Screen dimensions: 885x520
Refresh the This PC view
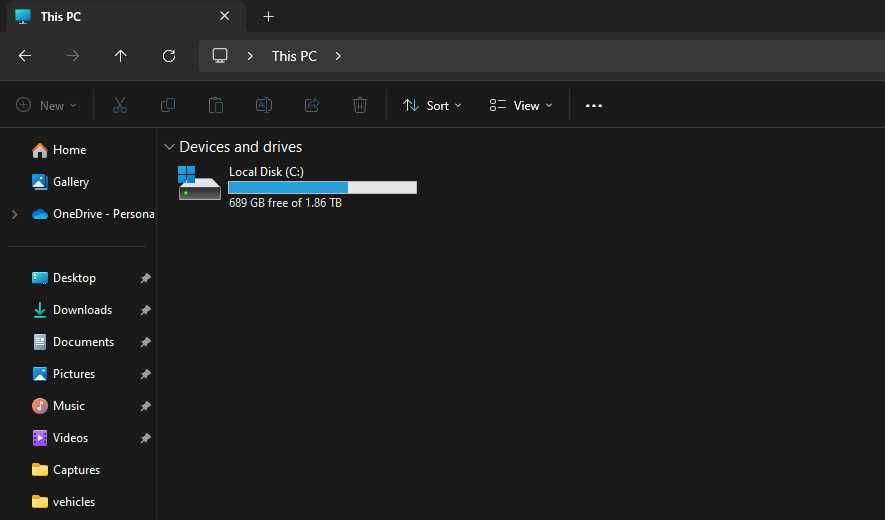(169, 56)
